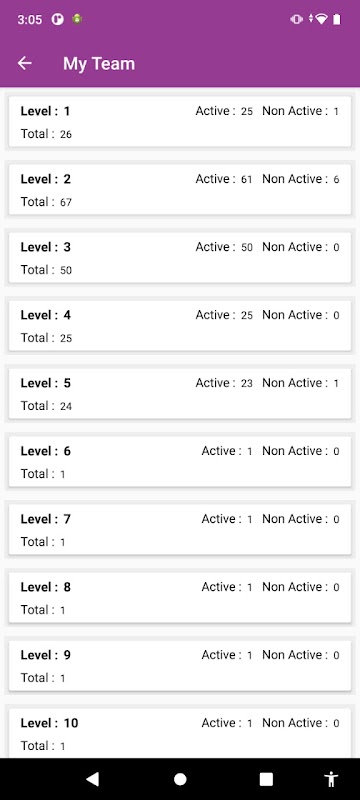The width and height of the screenshot is (360, 800).
Task: Select the Level 9 card
Action: (x=180, y=665)
